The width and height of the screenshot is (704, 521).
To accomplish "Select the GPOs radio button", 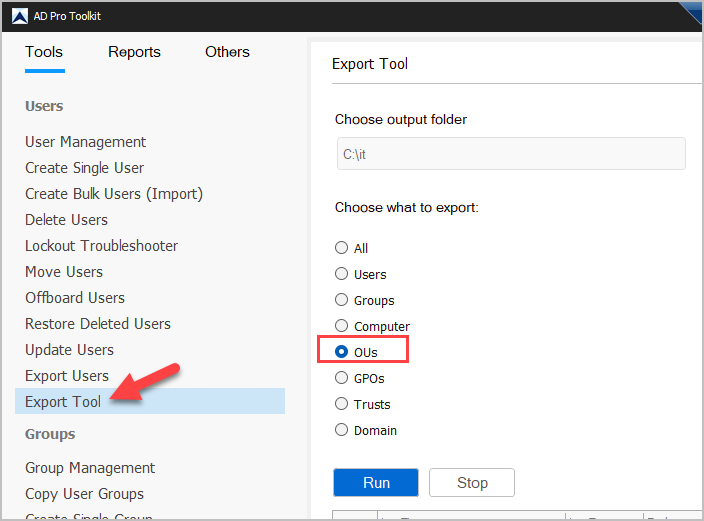I will click(x=342, y=378).
